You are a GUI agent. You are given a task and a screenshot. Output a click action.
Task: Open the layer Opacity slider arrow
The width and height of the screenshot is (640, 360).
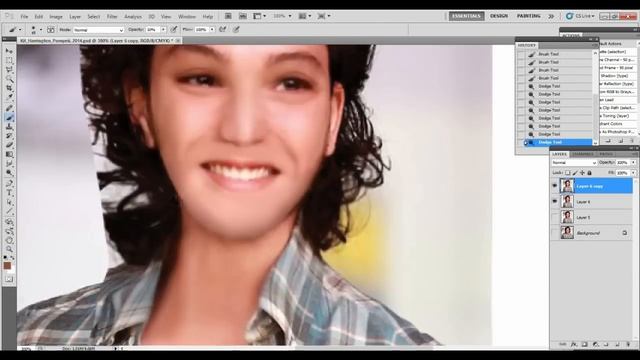point(633,162)
